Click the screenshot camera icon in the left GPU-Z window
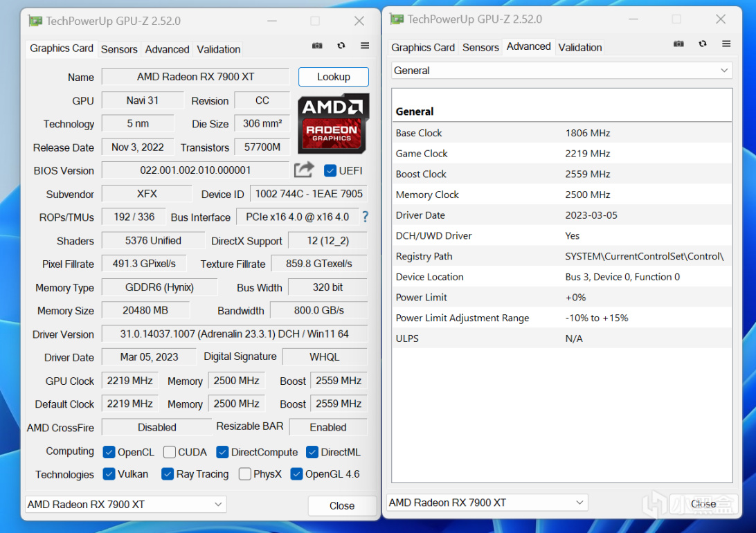756x533 pixels. pos(317,45)
